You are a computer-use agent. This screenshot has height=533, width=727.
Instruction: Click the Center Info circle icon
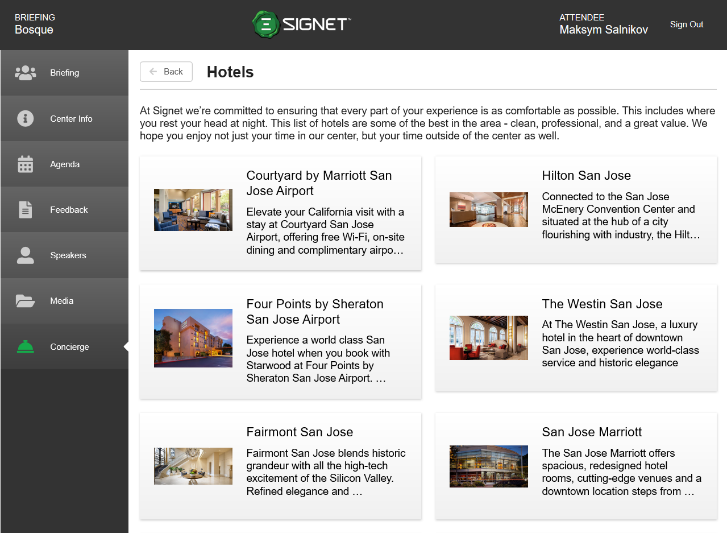click(x=26, y=118)
